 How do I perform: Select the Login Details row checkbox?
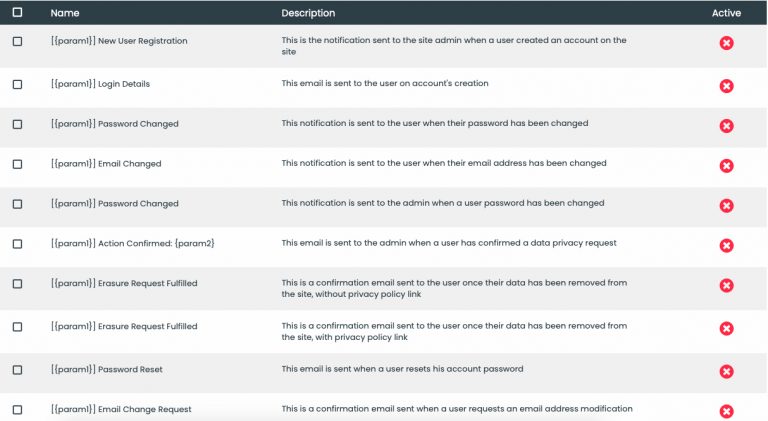(17, 85)
